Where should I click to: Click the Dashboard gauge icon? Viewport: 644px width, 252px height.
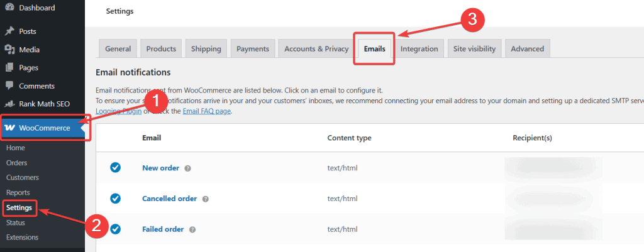coord(9,8)
